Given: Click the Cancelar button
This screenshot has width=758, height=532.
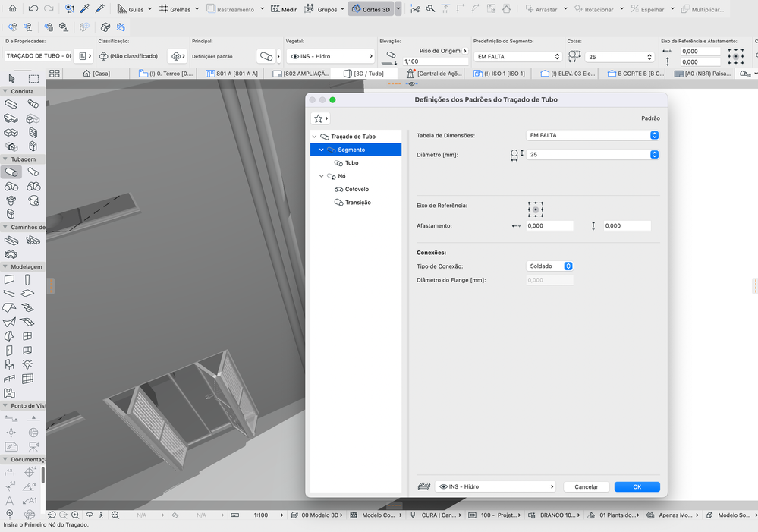Looking at the screenshot, I should [x=586, y=487].
